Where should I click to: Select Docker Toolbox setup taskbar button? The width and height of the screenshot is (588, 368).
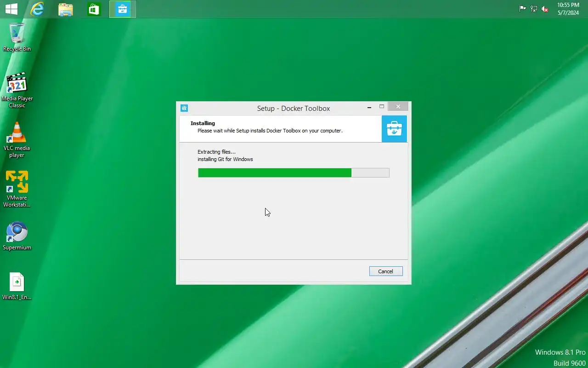tap(123, 9)
